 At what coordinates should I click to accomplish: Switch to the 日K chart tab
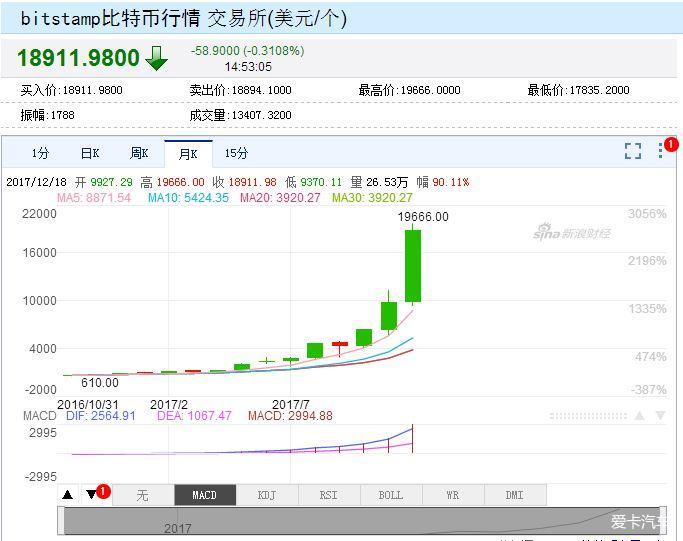[x=90, y=153]
